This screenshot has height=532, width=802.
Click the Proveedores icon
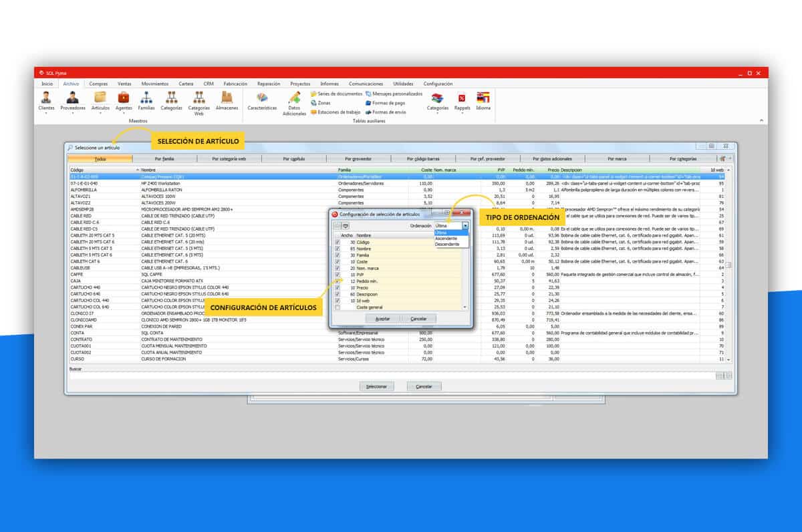tap(73, 98)
